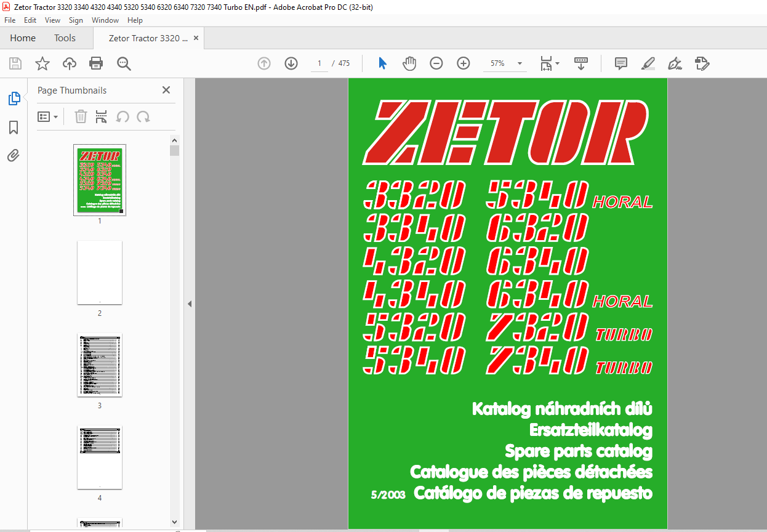Click thumbnails scrollbar down arrow
This screenshot has height=532, width=767.
[x=175, y=522]
